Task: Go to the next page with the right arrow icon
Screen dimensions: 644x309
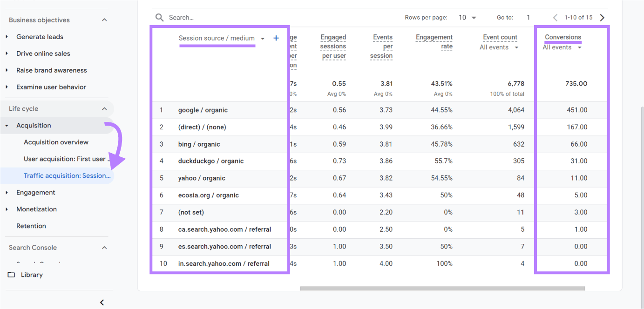Action: [602, 17]
